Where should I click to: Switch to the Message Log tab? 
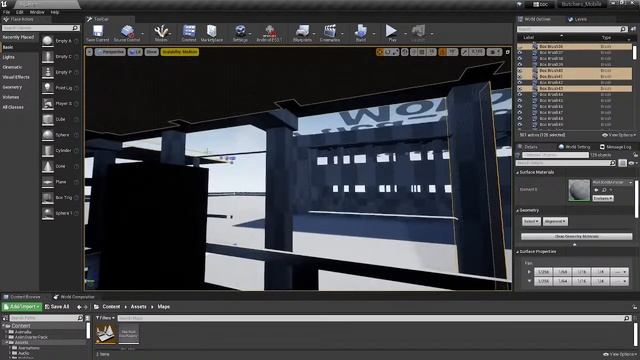coord(616,147)
